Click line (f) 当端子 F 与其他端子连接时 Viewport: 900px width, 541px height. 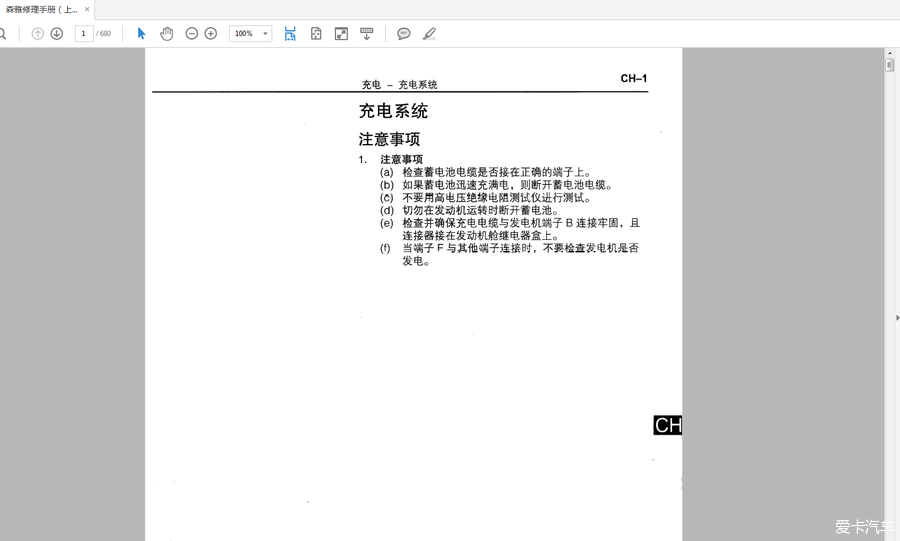[510, 254]
